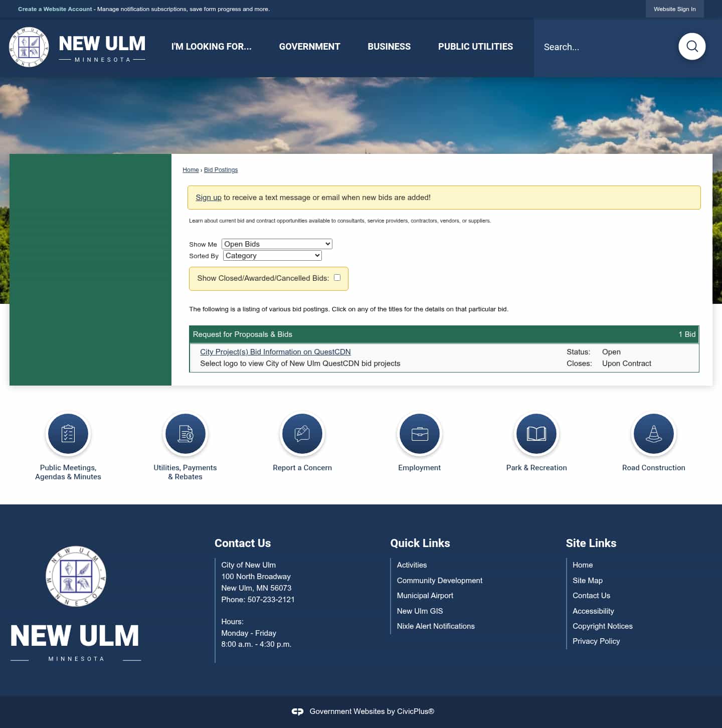
Task: Open the I'm Looking For... menu
Action: coord(212,47)
